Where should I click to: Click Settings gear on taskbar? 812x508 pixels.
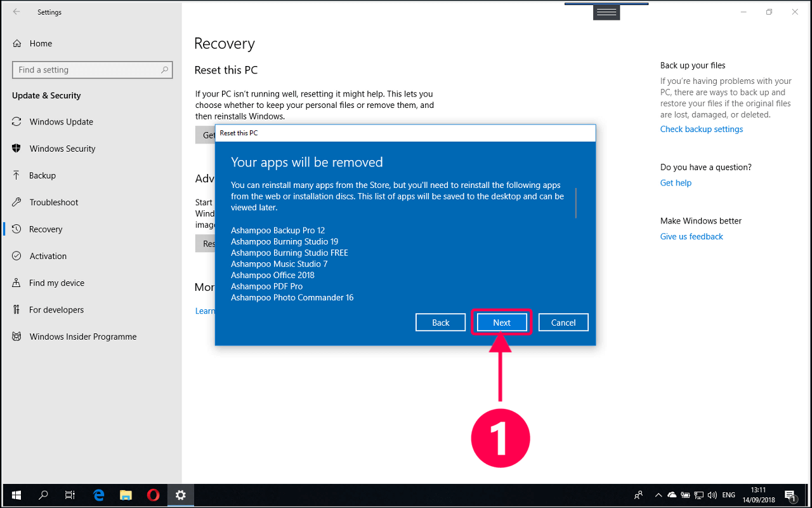click(181, 495)
